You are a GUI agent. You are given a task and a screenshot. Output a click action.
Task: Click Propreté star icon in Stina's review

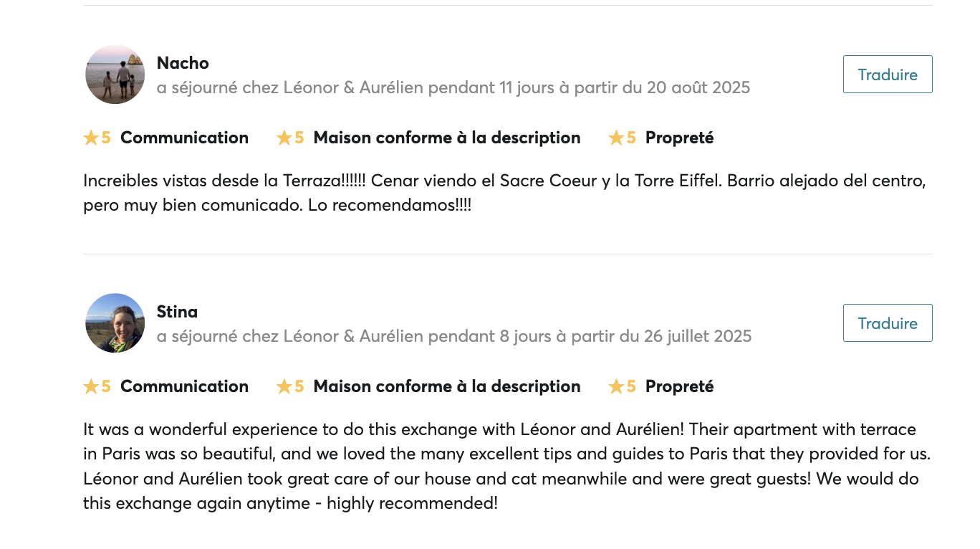[616, 386]
